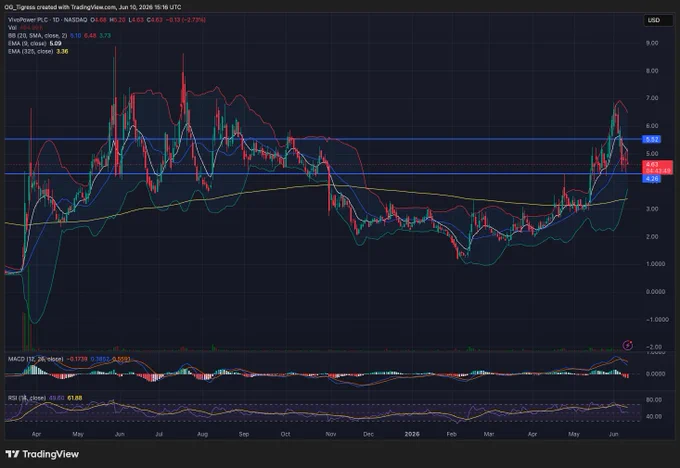Click the 7.00 price axis label

[652, 98]
